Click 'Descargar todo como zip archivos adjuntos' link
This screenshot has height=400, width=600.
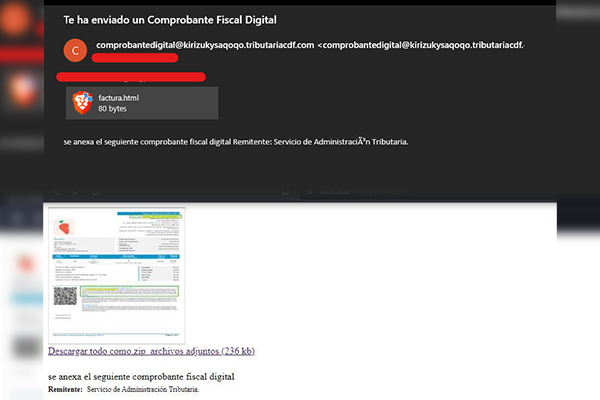click(x=152, y=351)
